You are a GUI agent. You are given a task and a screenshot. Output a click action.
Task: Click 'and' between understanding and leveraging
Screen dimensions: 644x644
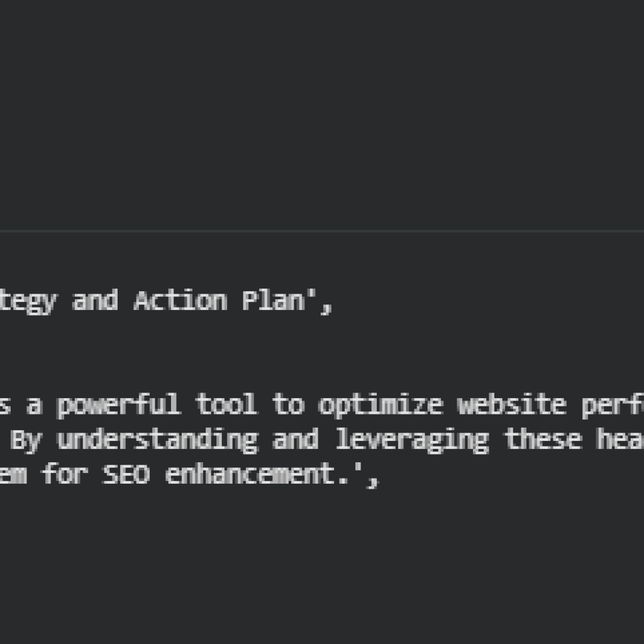coord(296,440)
